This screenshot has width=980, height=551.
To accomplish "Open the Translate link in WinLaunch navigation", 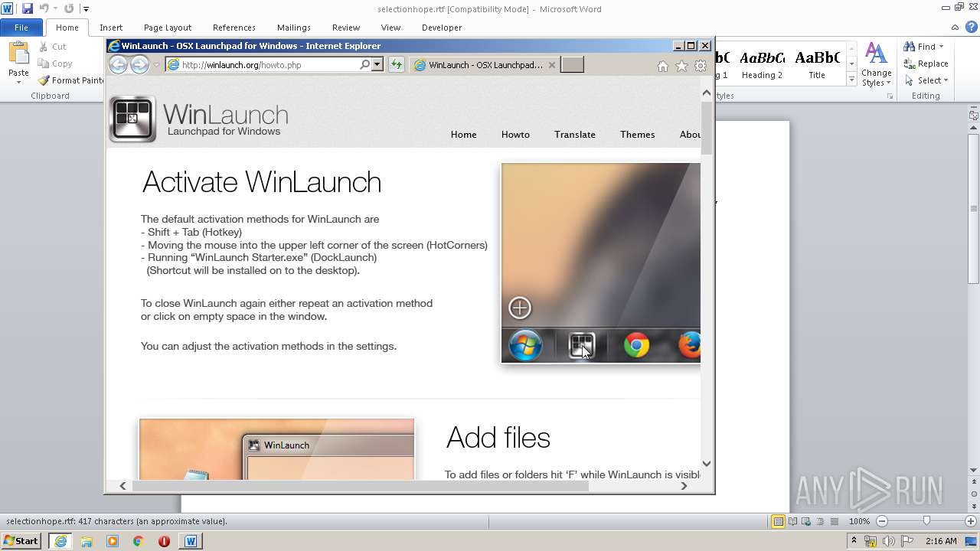I will click(575, 135).
